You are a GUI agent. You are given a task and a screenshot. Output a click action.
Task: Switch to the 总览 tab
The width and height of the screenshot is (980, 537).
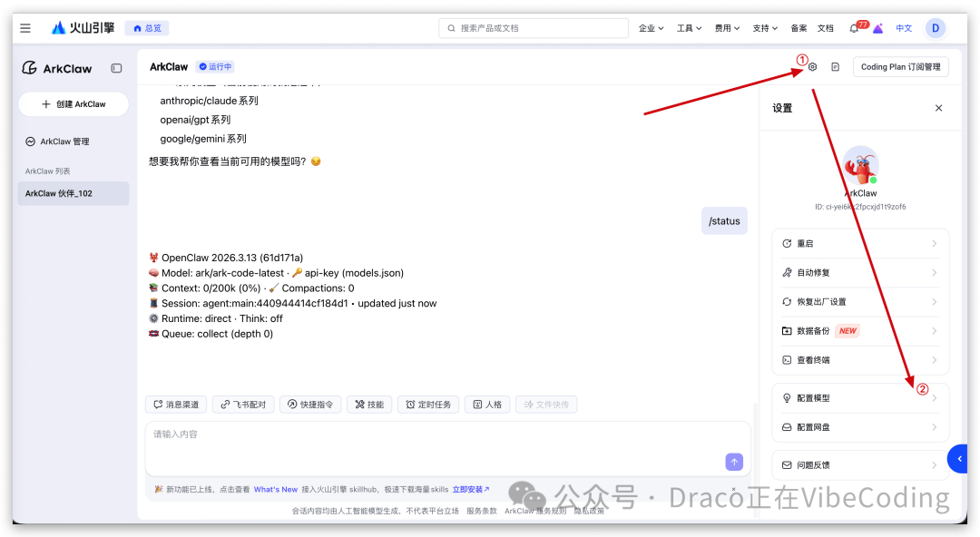(146, 27)
